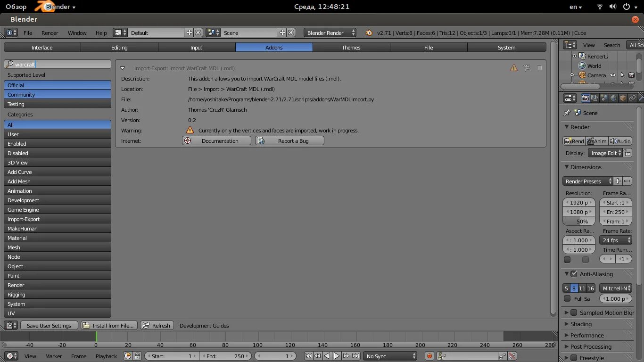
Task: Click the pin icon next to Scene
Action: click(567, 113)
